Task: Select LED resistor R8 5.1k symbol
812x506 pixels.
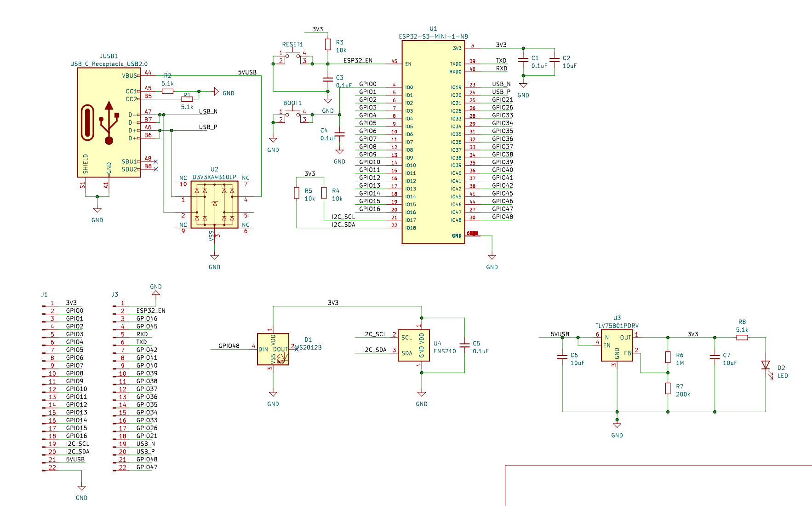Action: (x=742, y=338)
